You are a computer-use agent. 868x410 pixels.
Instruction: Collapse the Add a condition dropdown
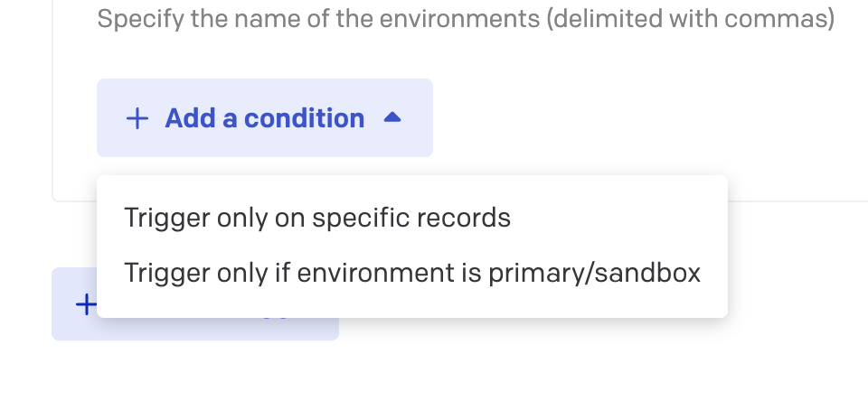264,118
